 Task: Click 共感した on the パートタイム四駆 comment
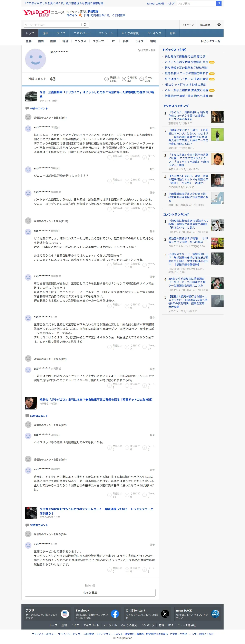coord(115,209)
